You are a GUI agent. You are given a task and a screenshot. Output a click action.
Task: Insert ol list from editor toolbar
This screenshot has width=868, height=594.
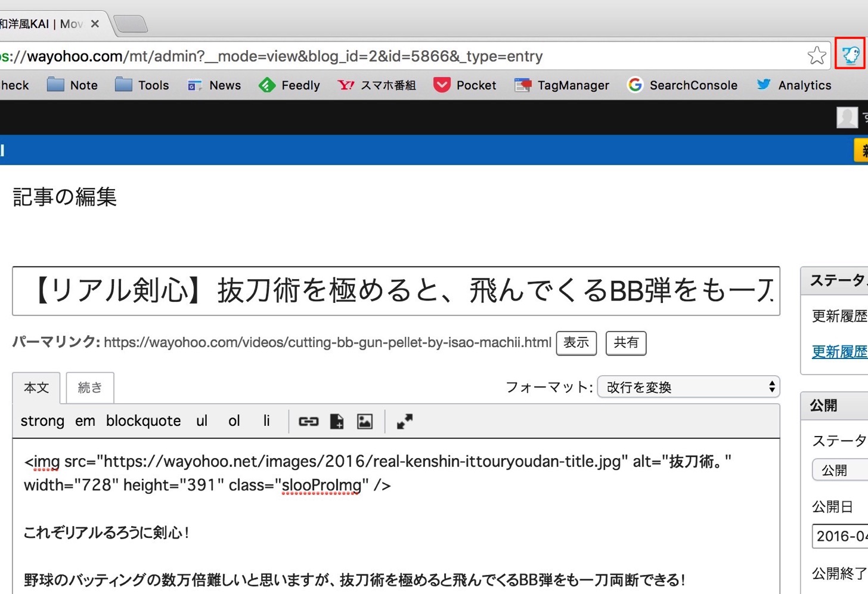point(234,421)
